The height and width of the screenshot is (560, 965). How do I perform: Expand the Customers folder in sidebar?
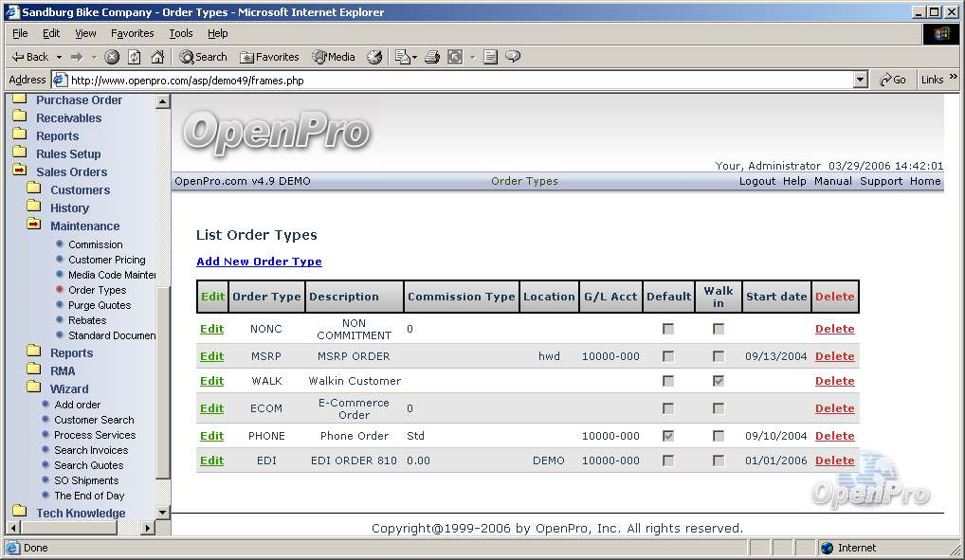(33, 190)
